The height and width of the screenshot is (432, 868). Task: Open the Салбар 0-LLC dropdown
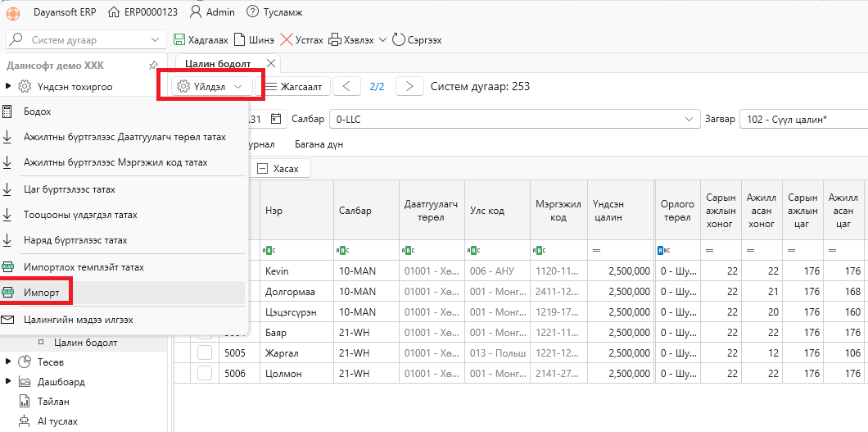point(513,119)
